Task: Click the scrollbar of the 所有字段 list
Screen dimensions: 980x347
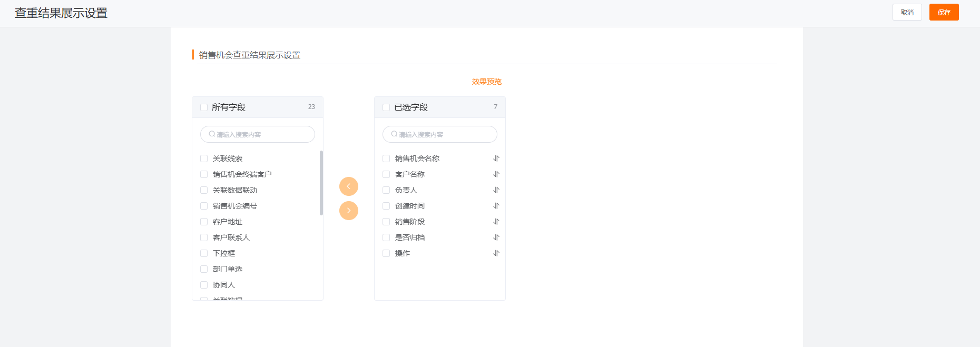Action: click(x=321, y=183)
